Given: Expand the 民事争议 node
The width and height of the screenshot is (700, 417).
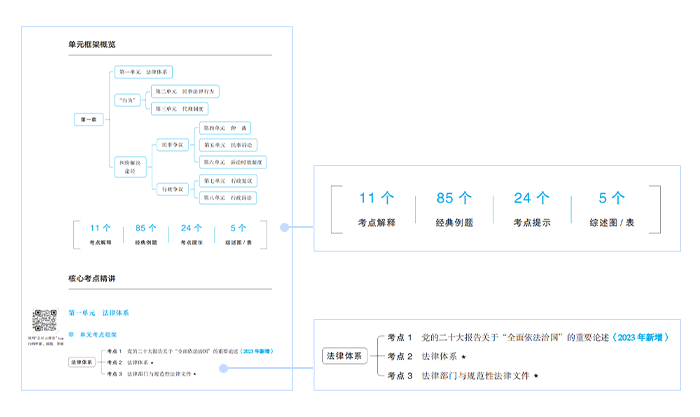Looking at the screenshot, I should (173, 144).
